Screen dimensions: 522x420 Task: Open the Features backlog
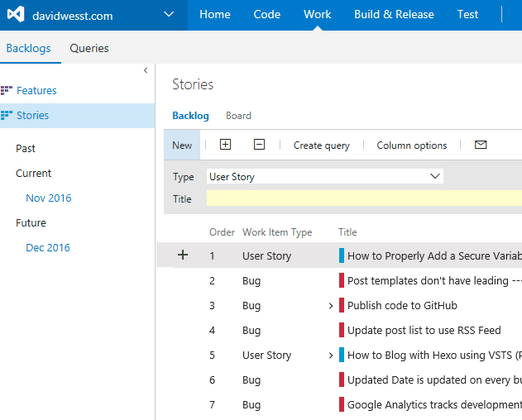click(x=36, y=90)
